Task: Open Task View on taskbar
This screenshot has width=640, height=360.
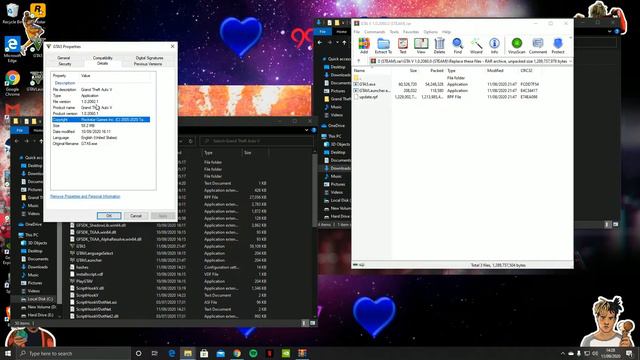Action: coord(155,353)
